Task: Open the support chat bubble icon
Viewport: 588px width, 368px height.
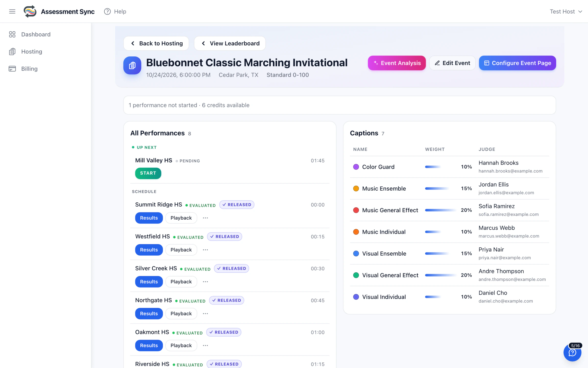Action: [572, 353]
